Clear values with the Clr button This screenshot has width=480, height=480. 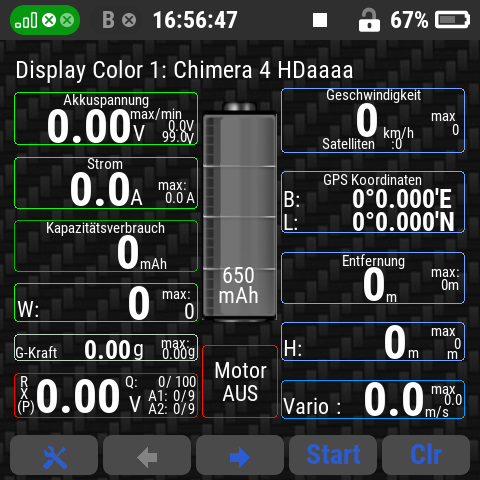426,455
